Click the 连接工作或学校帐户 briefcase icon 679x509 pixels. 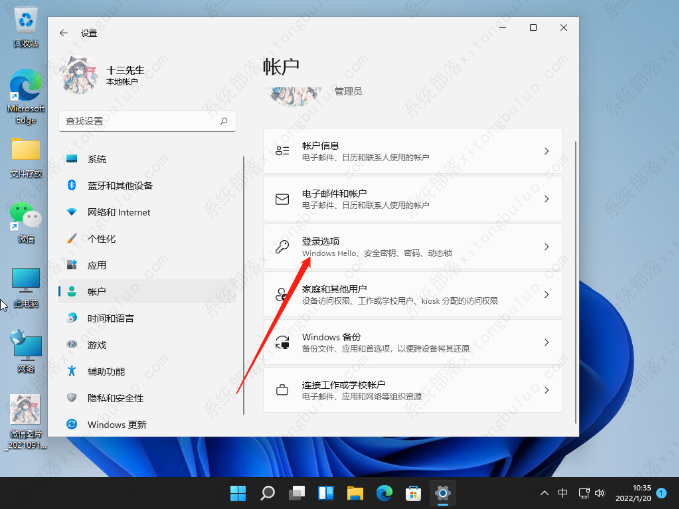pos(282,389)
